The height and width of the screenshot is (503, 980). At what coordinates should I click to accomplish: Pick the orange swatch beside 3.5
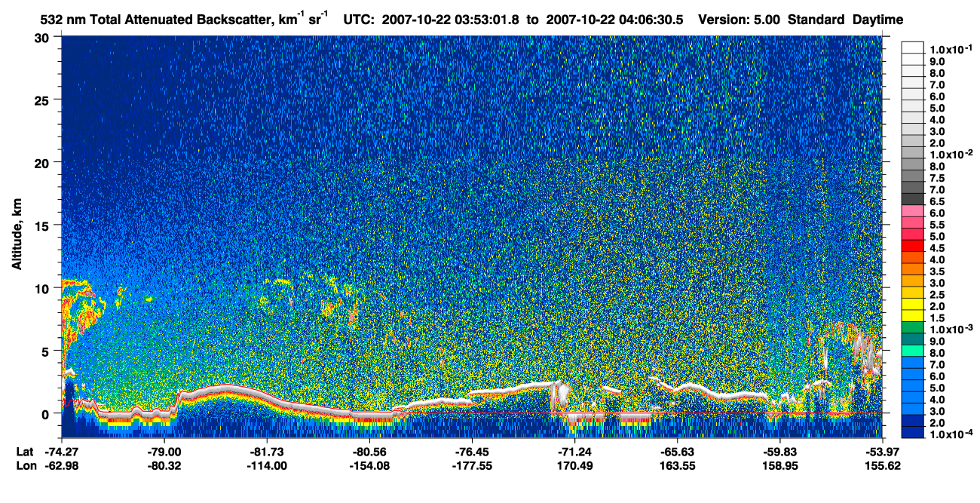(x=912, y=268)
